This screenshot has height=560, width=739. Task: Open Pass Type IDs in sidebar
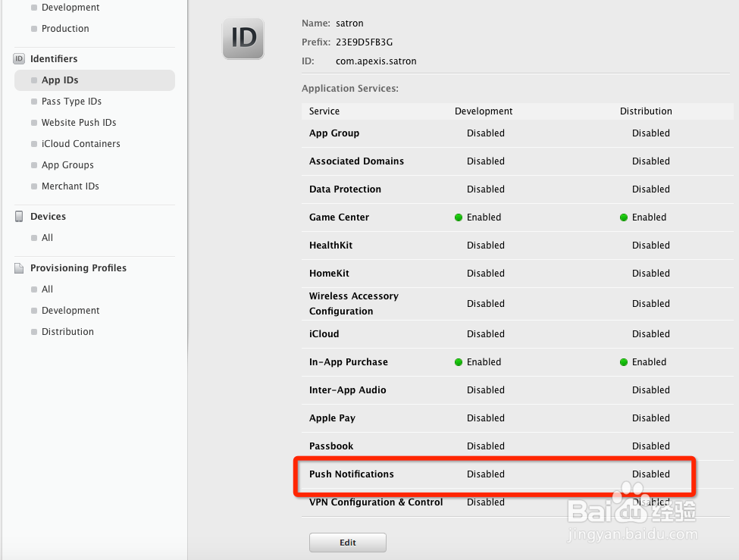(71, 102)
